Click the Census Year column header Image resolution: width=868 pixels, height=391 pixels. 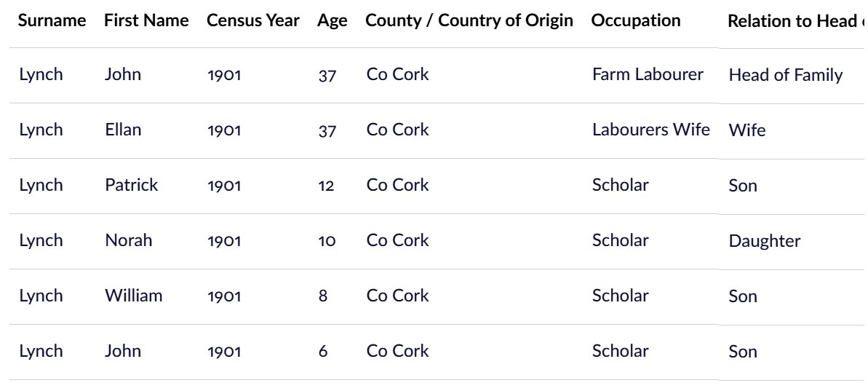[253, 20]
